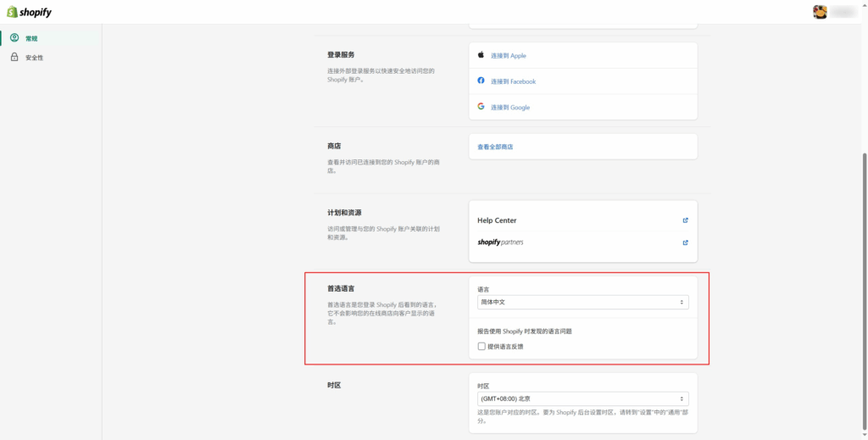Click the 连接到 Facebook link
The image size is (868, 440).
coord(513,81)
